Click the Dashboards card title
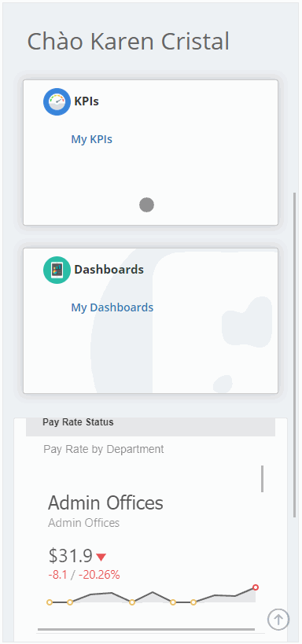The height and width of the screenshot is (644, 302). pyautogui.click(x=109, y=270)
